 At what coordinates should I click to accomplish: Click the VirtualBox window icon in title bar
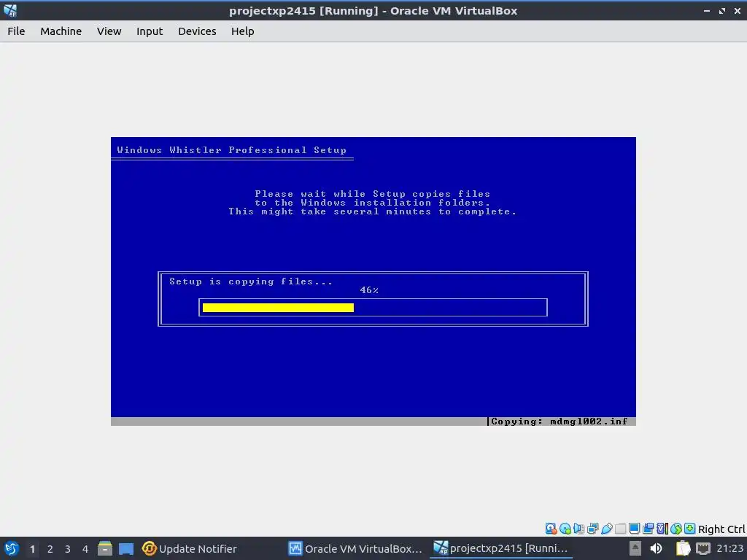pos(10,10)
